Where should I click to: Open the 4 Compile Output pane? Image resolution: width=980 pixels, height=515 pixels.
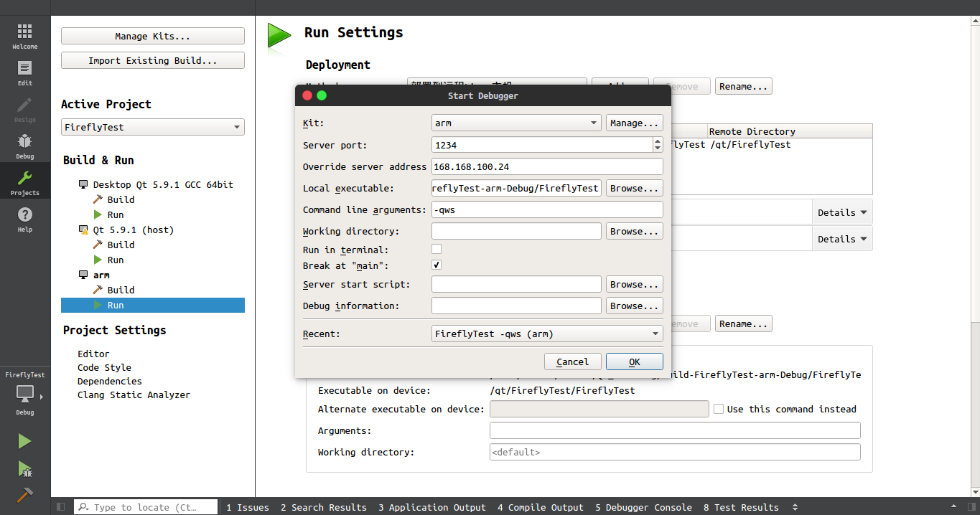pos(541,507)
